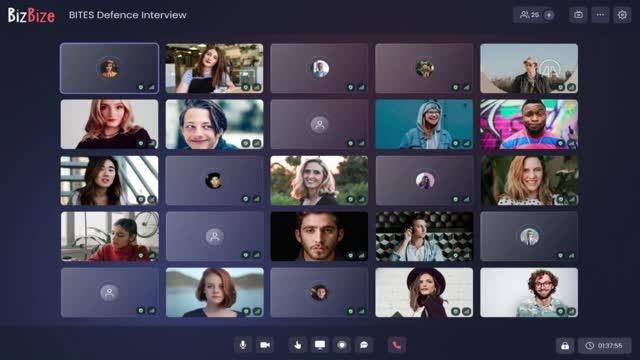
Task: Click status badge on lake woman tile
Action: (246, 311)
